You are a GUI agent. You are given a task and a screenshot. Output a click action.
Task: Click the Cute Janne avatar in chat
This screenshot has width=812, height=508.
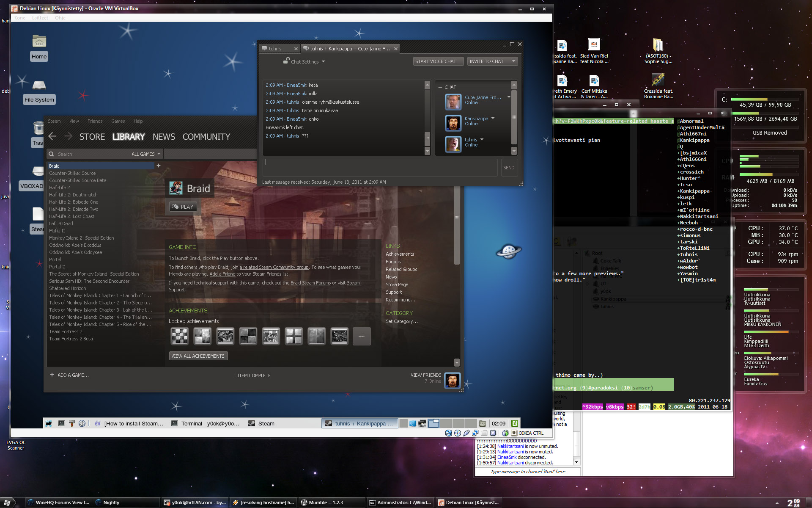click(x=453, y=102)
